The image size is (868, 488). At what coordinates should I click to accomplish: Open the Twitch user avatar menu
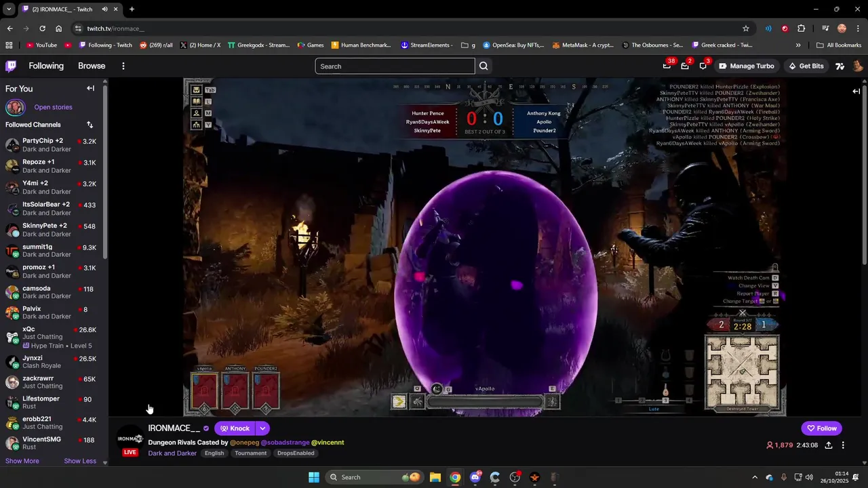857,66
